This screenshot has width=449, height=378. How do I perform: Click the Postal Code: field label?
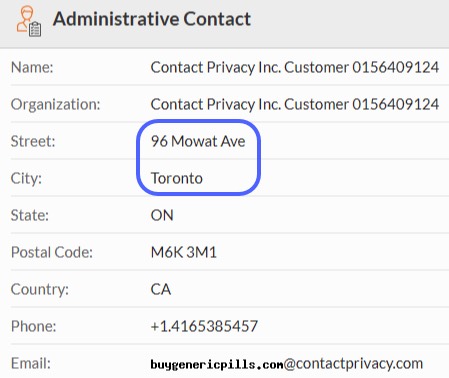(x=52, y=252)
